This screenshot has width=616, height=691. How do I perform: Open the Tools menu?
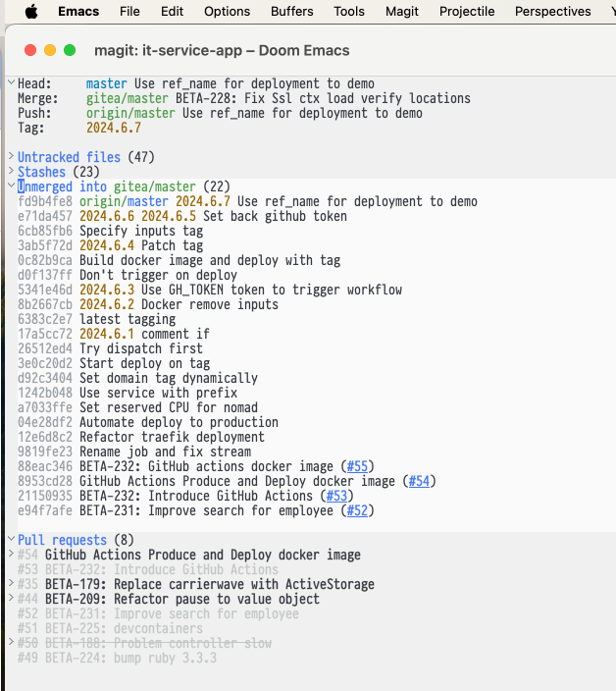(349, 12)
